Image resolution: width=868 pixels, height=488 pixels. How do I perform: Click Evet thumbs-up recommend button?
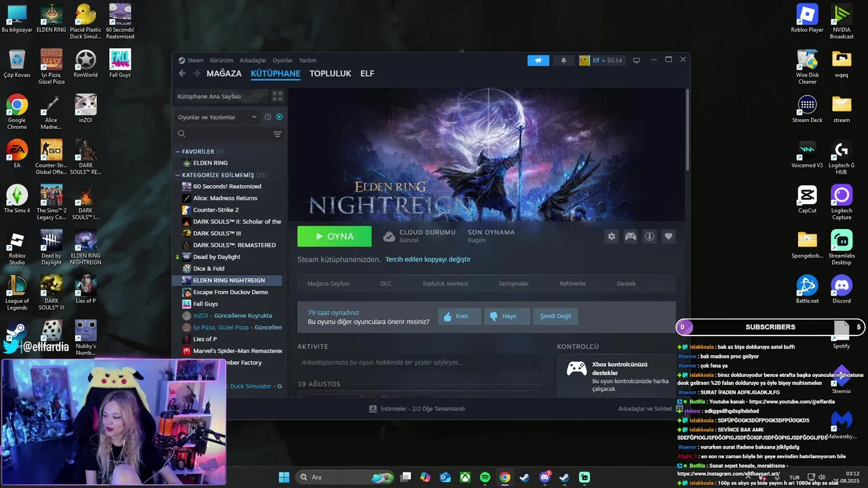(x=459, y=317)
